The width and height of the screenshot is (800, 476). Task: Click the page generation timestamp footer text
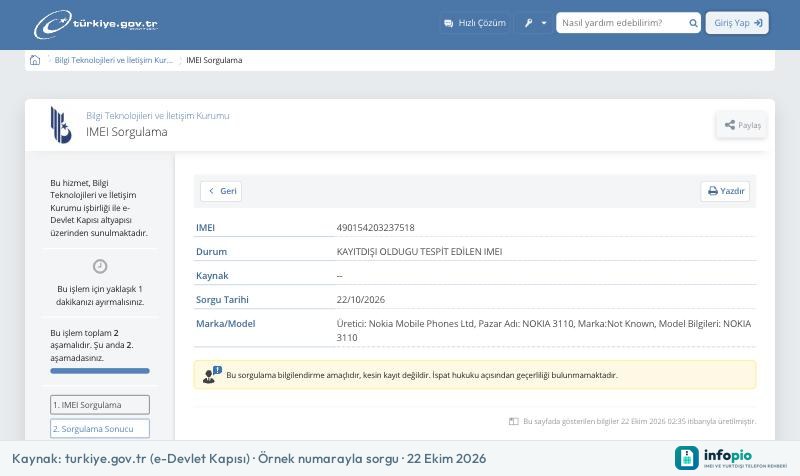[639, 421]
